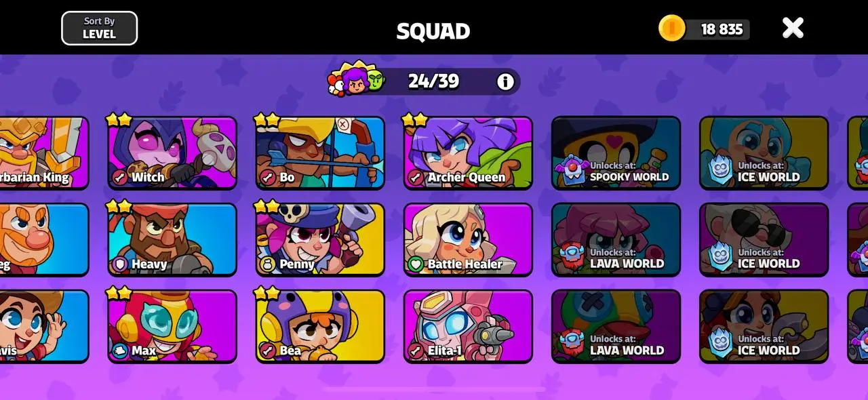
Task: Click Max's blue speed class icon
Action: tap(120, 351)
